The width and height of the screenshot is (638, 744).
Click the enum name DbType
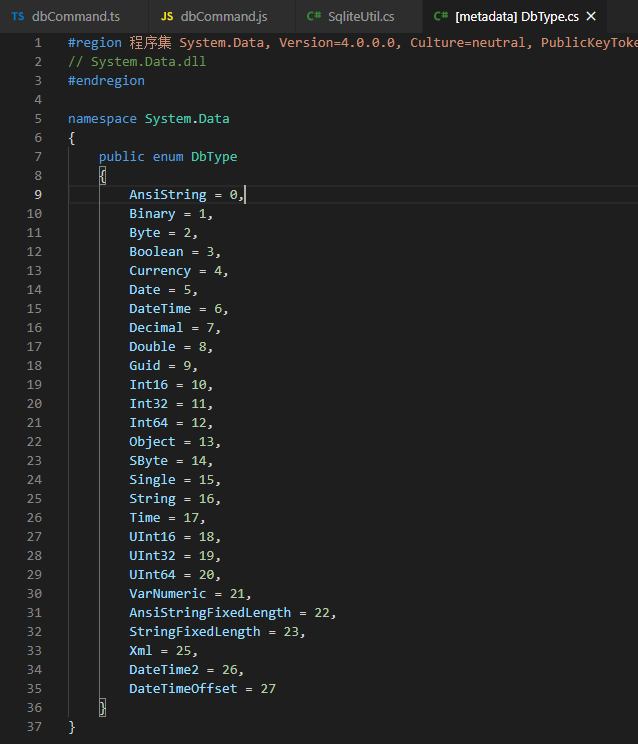(x=214, y=157)
